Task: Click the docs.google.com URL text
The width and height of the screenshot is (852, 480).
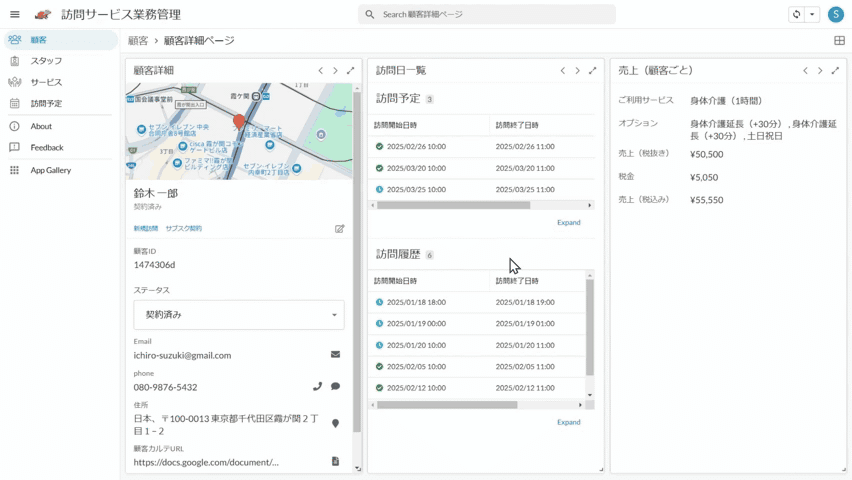Action: click(206, 463)
